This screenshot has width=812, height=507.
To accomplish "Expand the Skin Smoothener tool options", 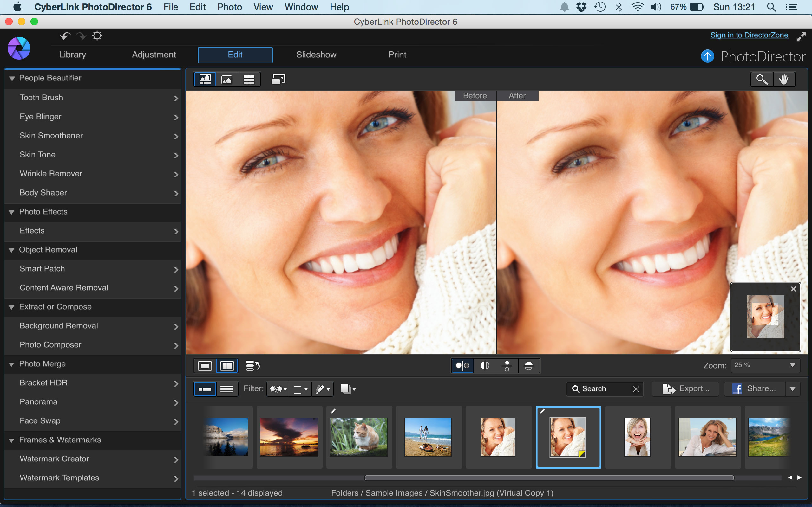I will pos(175,135).
